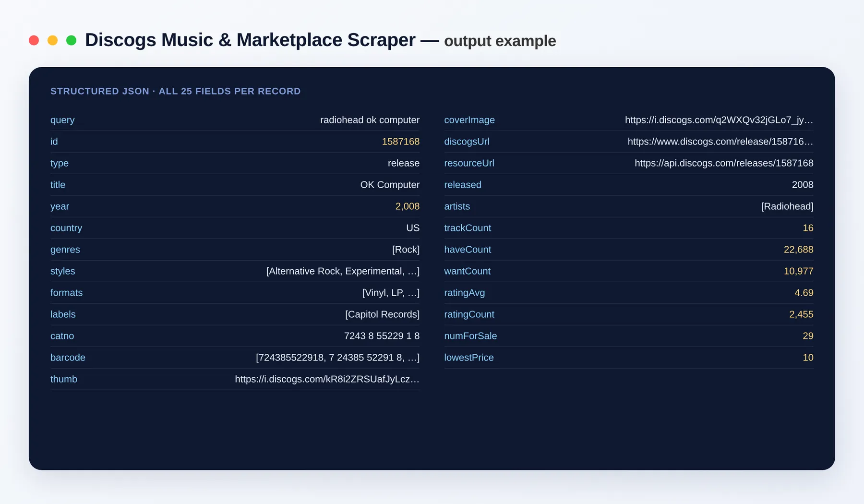Select the haveCount value 22,688

click(798, 250)
